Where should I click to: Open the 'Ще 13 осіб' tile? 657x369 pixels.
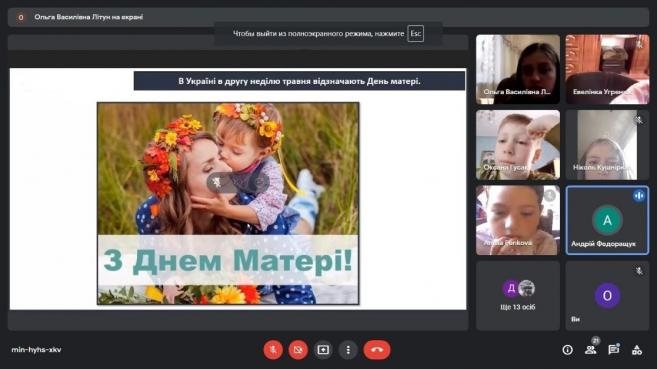coord(518,296)
